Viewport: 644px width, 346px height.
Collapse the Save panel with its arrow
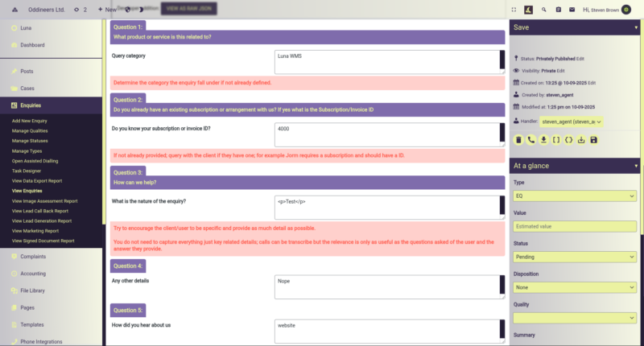(x=636, y=28)
